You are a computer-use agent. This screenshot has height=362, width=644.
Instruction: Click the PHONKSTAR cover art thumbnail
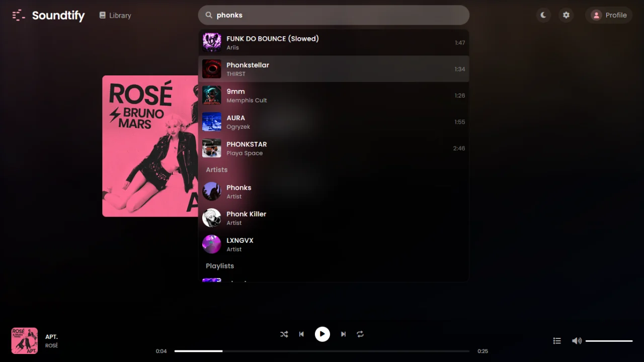(212, 148)
